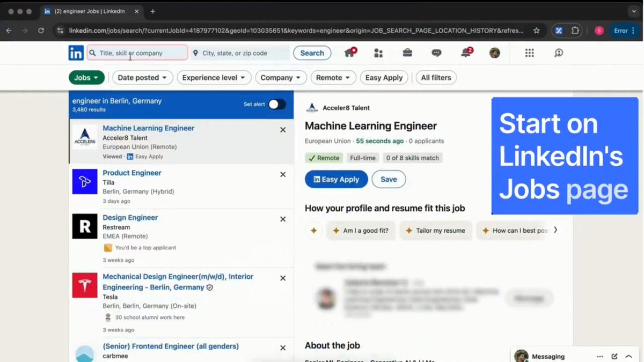Save the Machine Learning Engineer job
This screenshot has height=362, width=644.
[389, 179]
